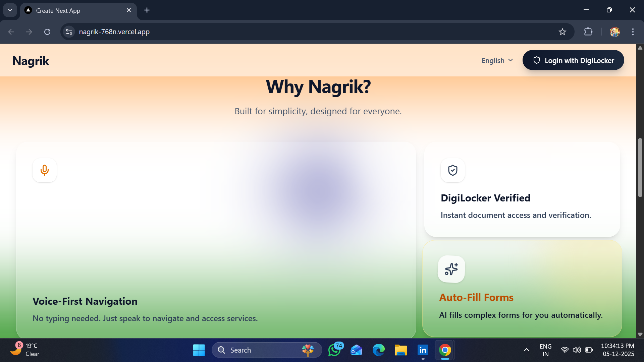The height and width of the screenshot is (362, 644).
Task: Open Chrome three-dot menu
Action: click(x=633, y=32)
